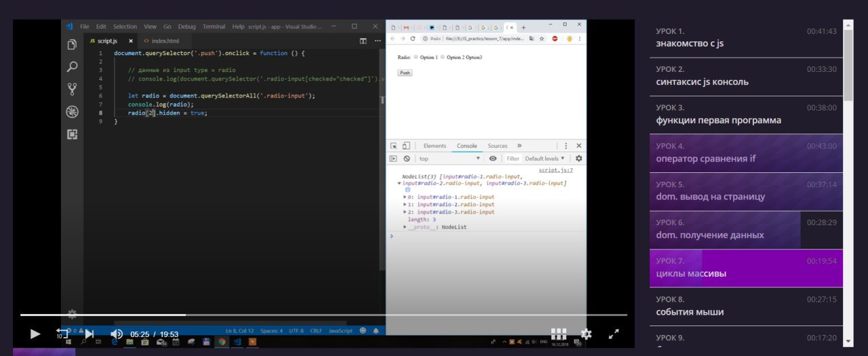This screenshot has width=868, height=356.
Task: Open the Debug bug icon in activity bar
Action: point(72,112)
